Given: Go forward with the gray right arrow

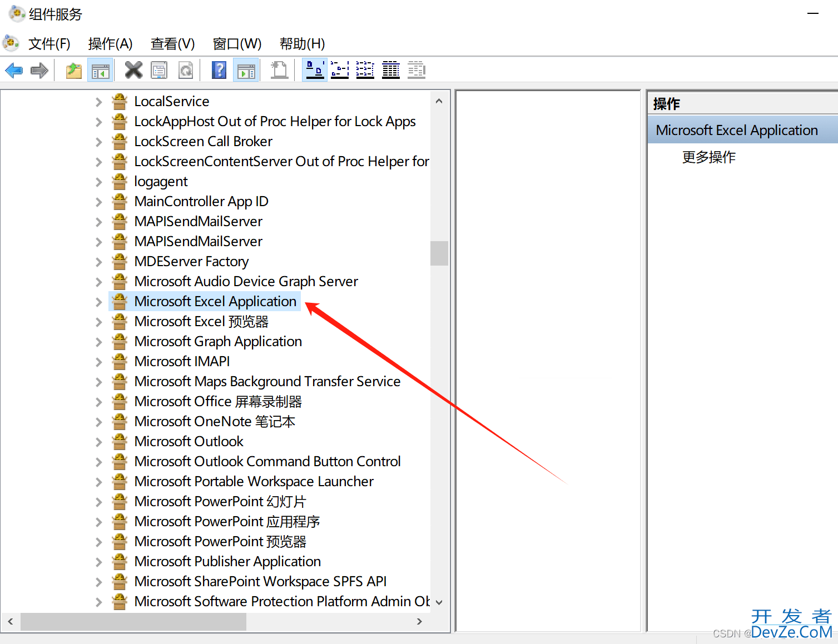Looking at the screenshot, I should click(39, 71).
